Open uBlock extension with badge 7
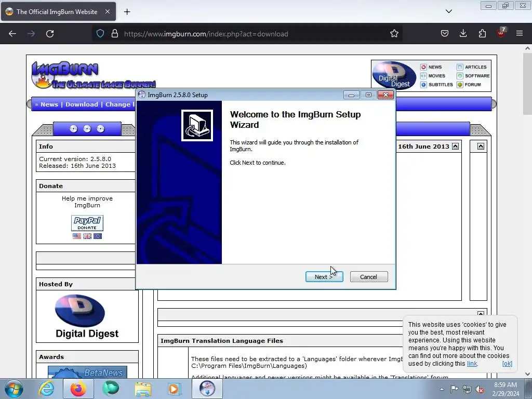The width and height of the screenshot is (532, 399). tap(501, 33)
